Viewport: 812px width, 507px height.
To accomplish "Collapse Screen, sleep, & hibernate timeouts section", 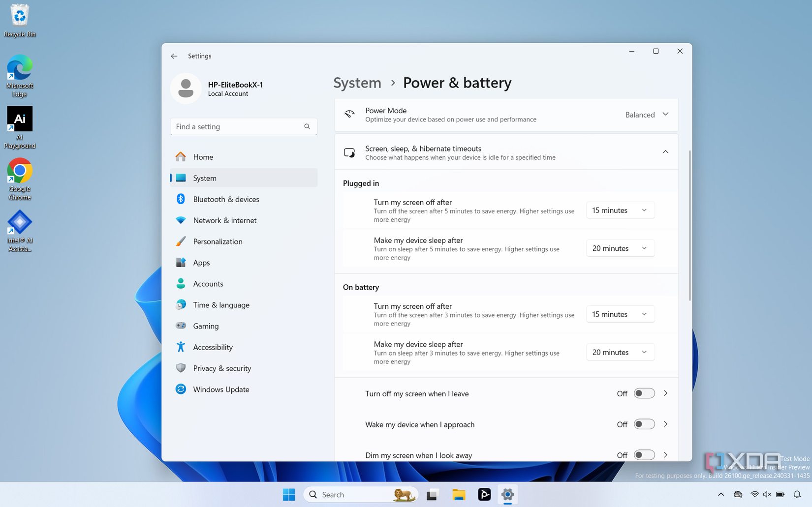I will pyautogui.click(x=665, y=152).
